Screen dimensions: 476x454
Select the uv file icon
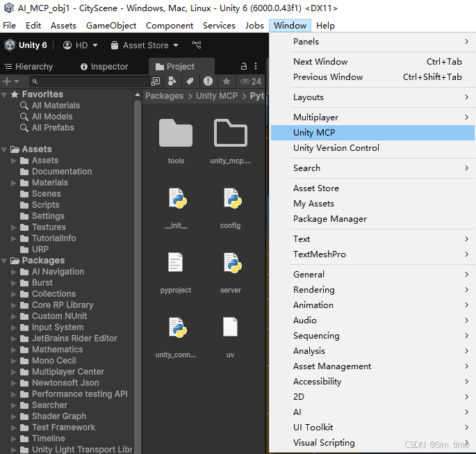[x=230, y=327]
